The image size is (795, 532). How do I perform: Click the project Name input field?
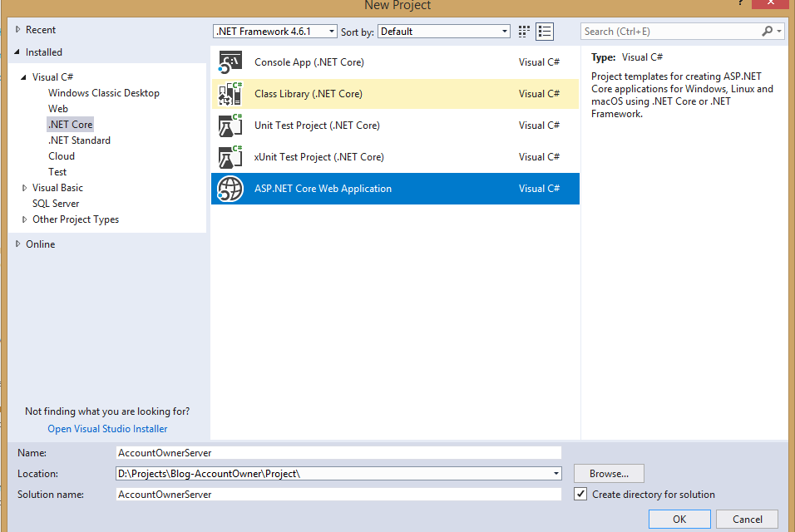click(x=338, y=453)
